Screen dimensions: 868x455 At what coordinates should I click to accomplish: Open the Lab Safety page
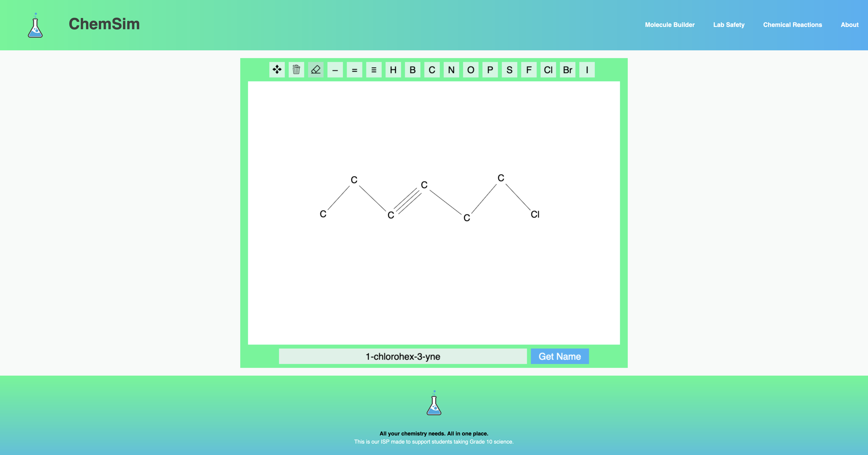[729, 25]
